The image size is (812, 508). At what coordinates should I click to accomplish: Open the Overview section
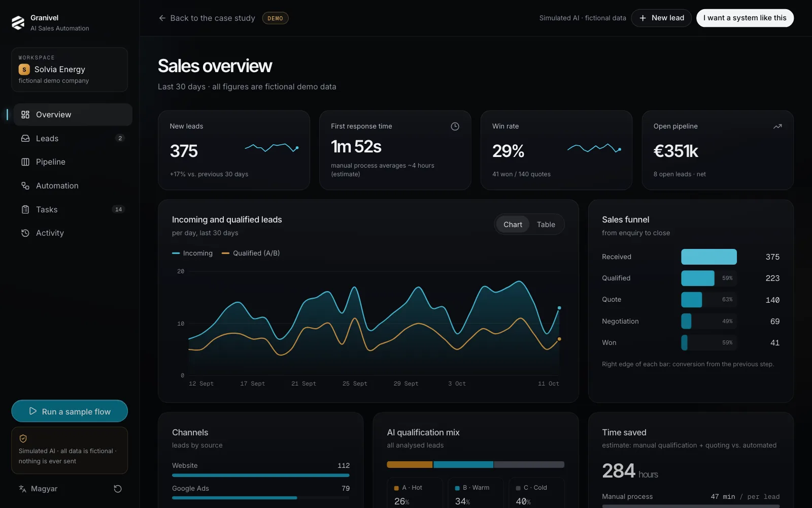coord(73,115)
